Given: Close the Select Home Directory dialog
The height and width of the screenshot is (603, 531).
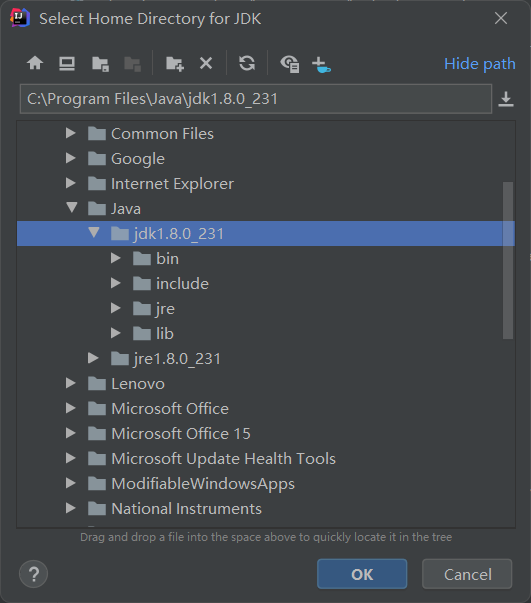Looking at the screenshot, I should 501,18.
